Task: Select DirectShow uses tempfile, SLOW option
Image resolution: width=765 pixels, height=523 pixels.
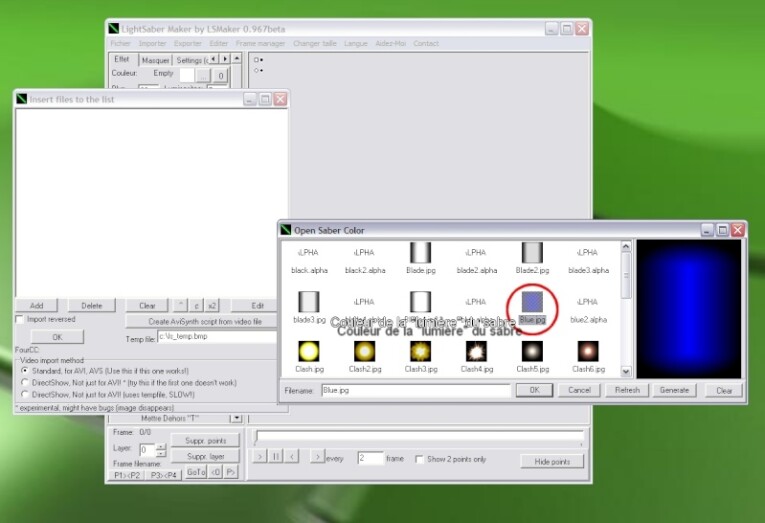Action: [x=24, y=394]
